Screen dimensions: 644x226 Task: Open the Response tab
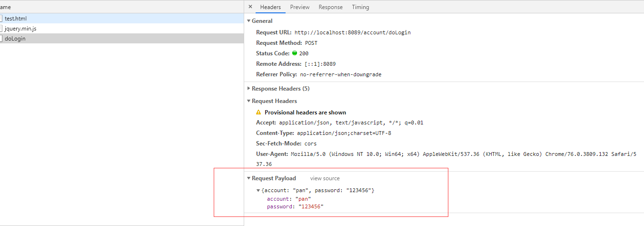pos(330,7)
